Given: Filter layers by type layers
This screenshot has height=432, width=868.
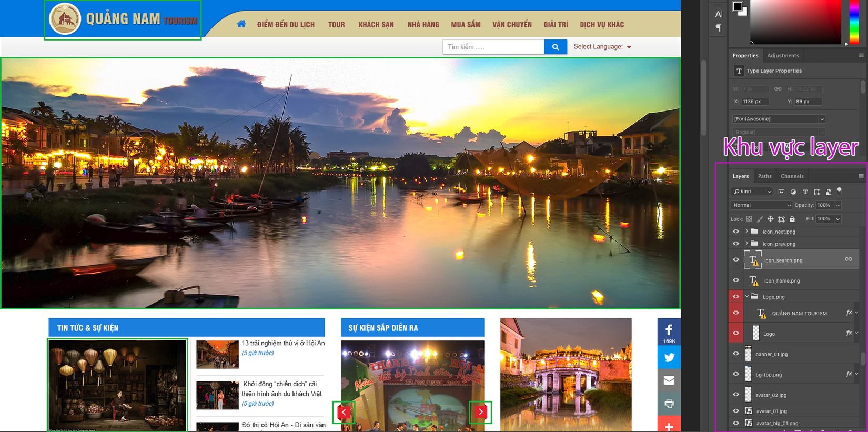Looking at the screenshot, I should click(x=805, y=192).
